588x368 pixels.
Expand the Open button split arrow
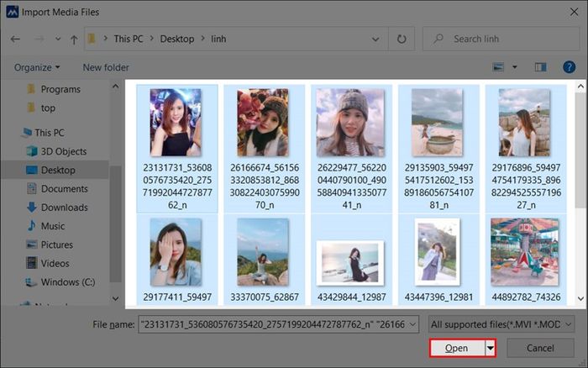coord(490,348)
